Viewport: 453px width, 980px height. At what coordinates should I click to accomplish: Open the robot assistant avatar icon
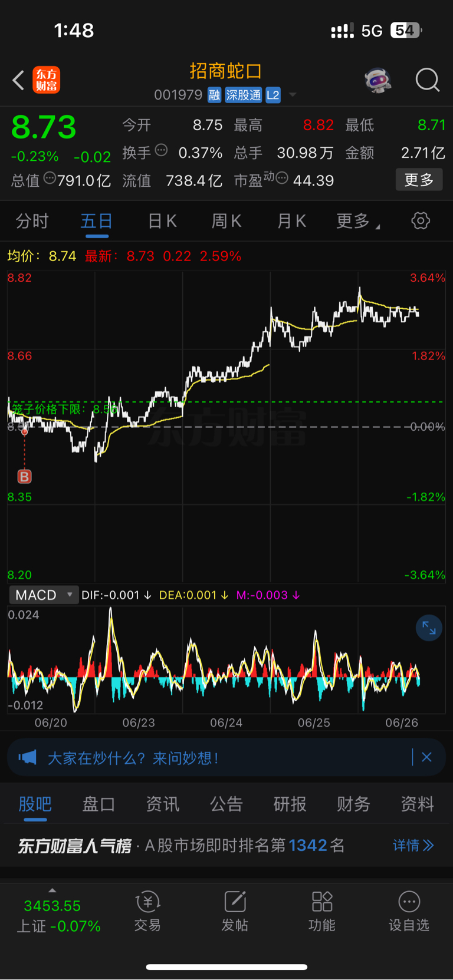click(378, 80)
